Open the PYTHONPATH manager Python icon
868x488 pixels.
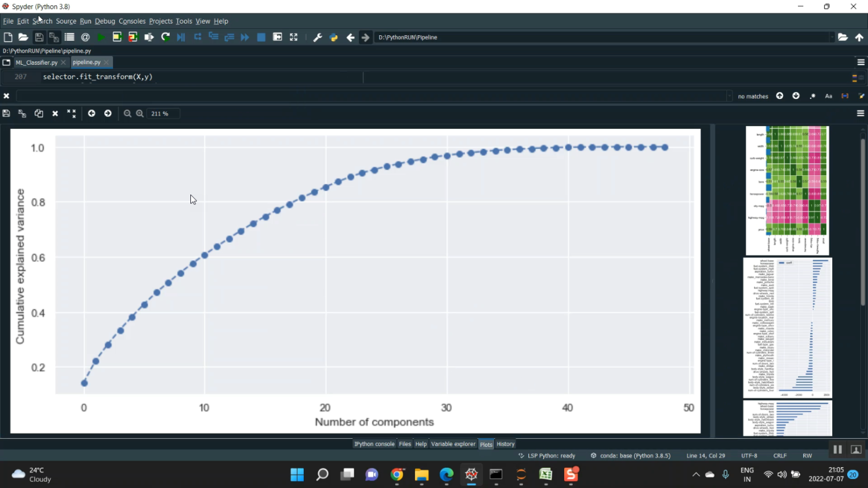click(334, 38)
